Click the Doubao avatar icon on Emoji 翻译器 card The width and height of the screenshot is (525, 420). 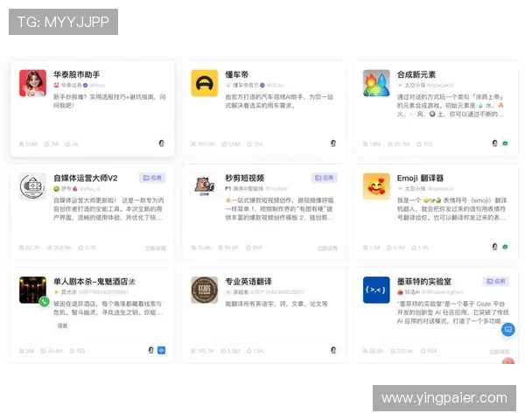pos(495,247)
